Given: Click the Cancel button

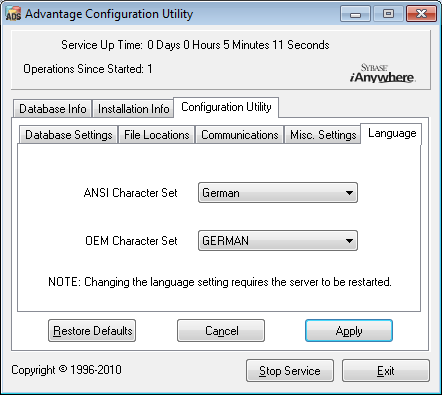Looking at the screenshot, I should [221, 331].
